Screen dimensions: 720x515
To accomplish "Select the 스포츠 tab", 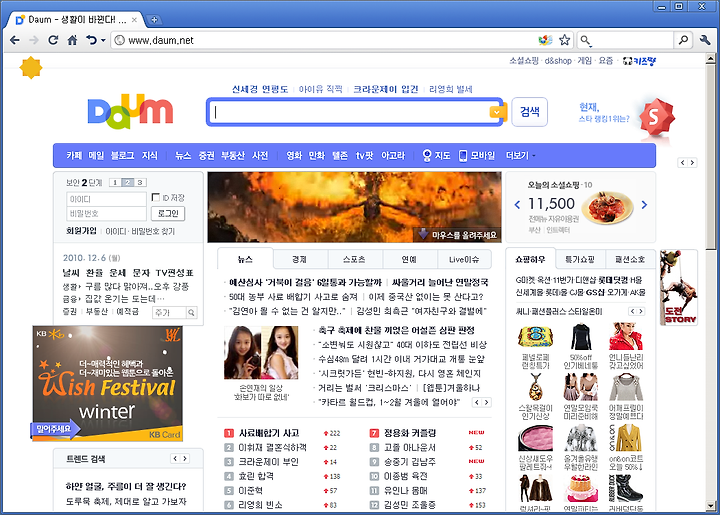I will tap(354, 259).
